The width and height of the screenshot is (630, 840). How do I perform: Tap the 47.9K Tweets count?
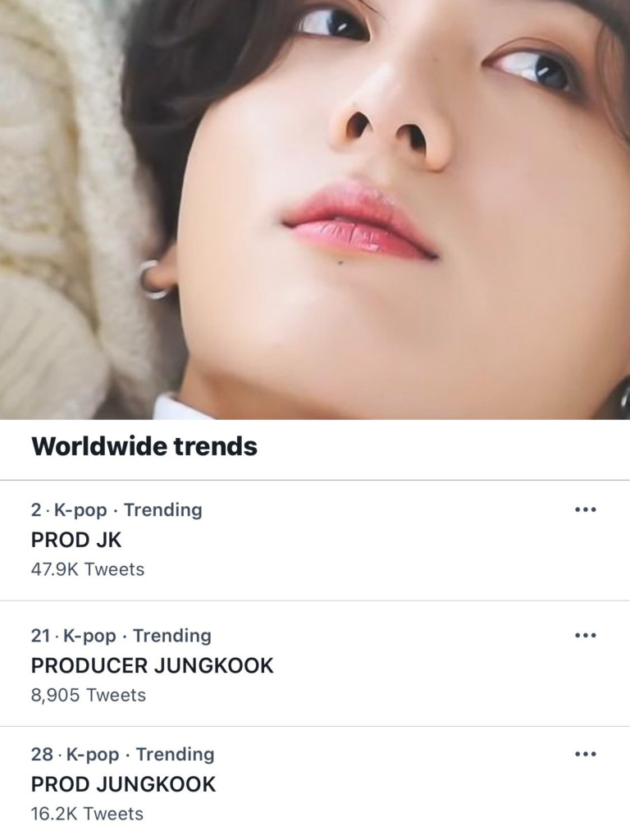coord(87,569)
